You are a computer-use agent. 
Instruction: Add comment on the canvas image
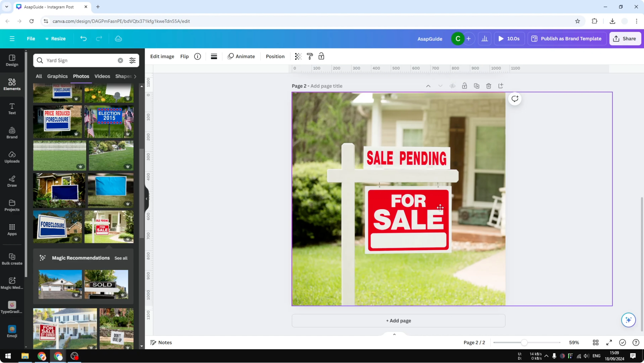point(514,99)
